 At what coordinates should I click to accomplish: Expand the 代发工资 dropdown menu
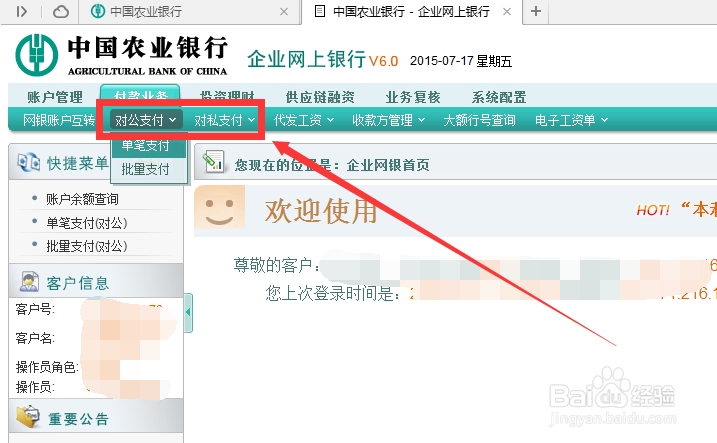(304, 120)
